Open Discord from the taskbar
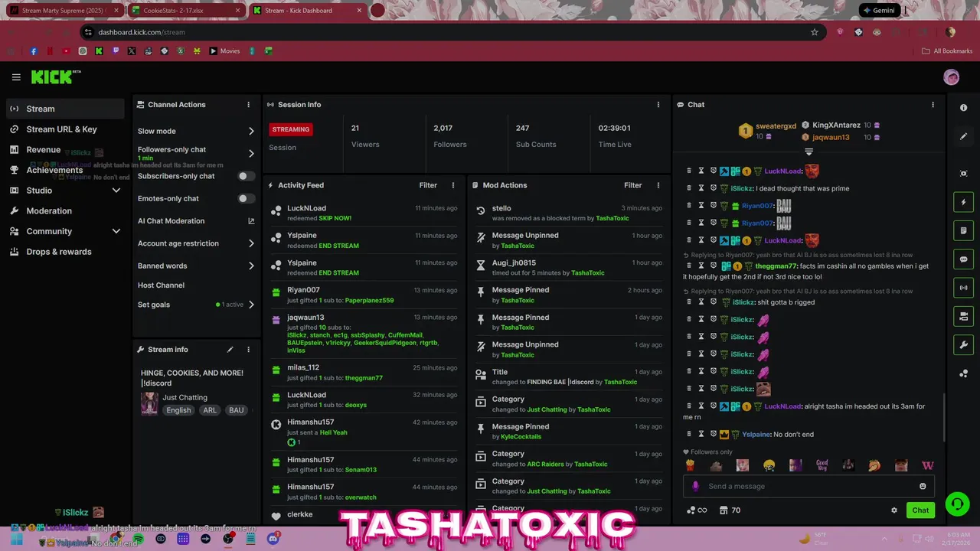980x551 pixels. coord(273,540)
